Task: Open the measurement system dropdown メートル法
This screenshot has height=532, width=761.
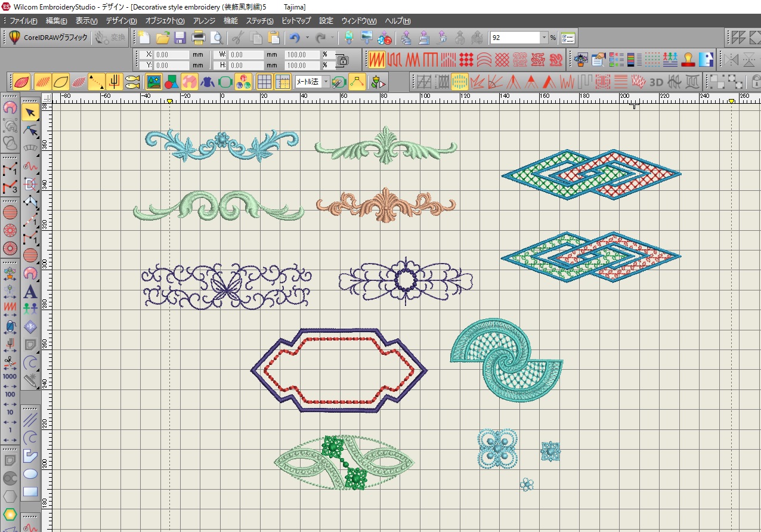Action: pos(326,82)
